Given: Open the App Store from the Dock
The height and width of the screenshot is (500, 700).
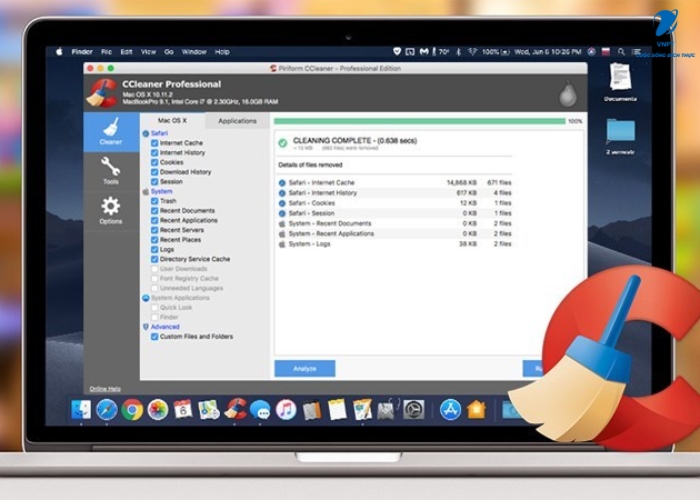Looking at the screenshot, I should [450, 410].
